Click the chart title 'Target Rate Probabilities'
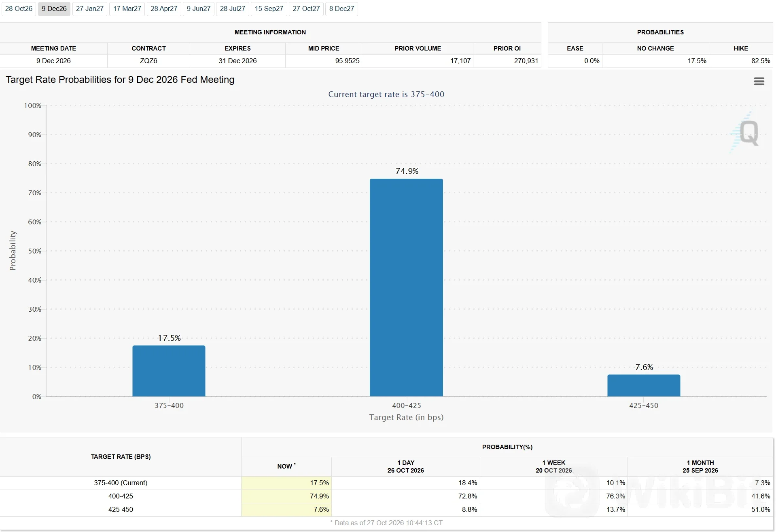 click(120, 80)
